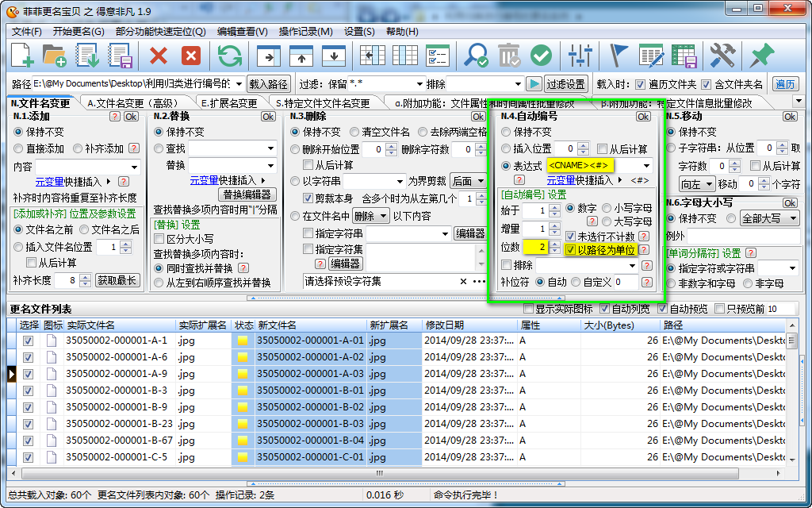Click the add folder toolbar icon
This screenshot has height=508, width=812.
(55, 56)
